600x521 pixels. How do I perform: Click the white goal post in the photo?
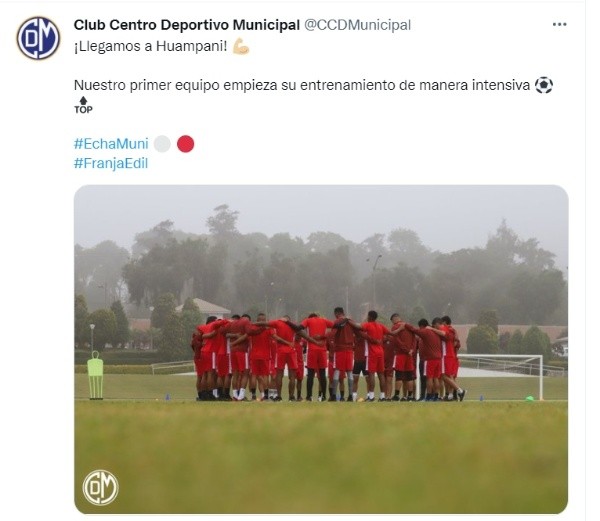click(x=501, y=376)
